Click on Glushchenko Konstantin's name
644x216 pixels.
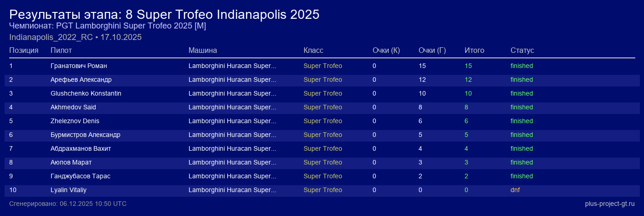[x=86, y=93]
